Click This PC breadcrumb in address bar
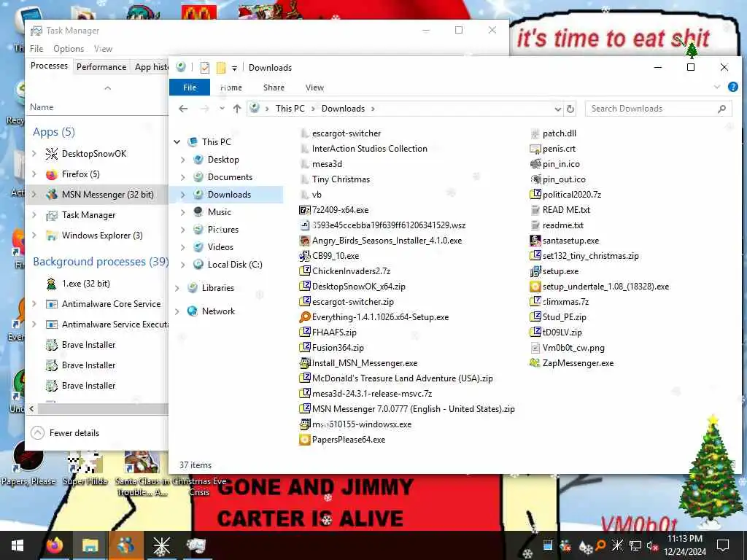Screen dimensions: 747x560 pyautogui.click(x=290, y=109)
